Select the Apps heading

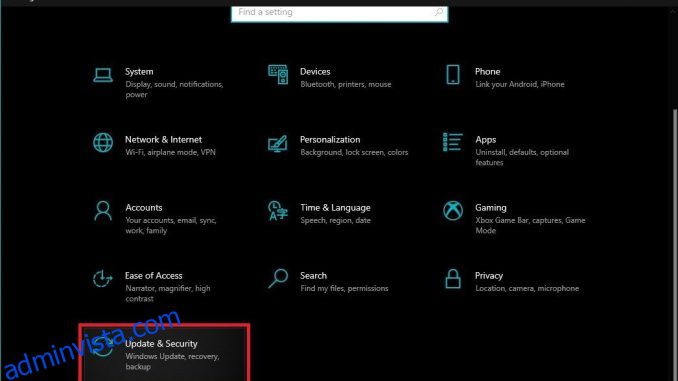(x=486, y=140)
